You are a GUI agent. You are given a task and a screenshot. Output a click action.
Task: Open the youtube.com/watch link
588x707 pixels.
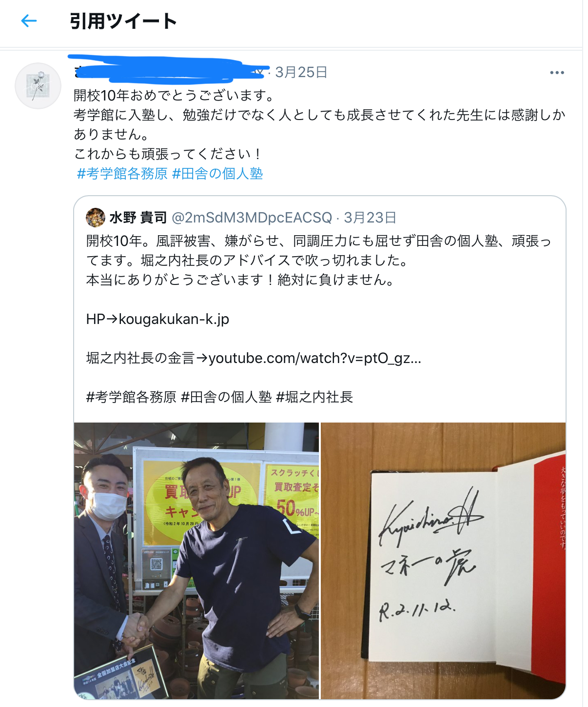tap(315, 358)
